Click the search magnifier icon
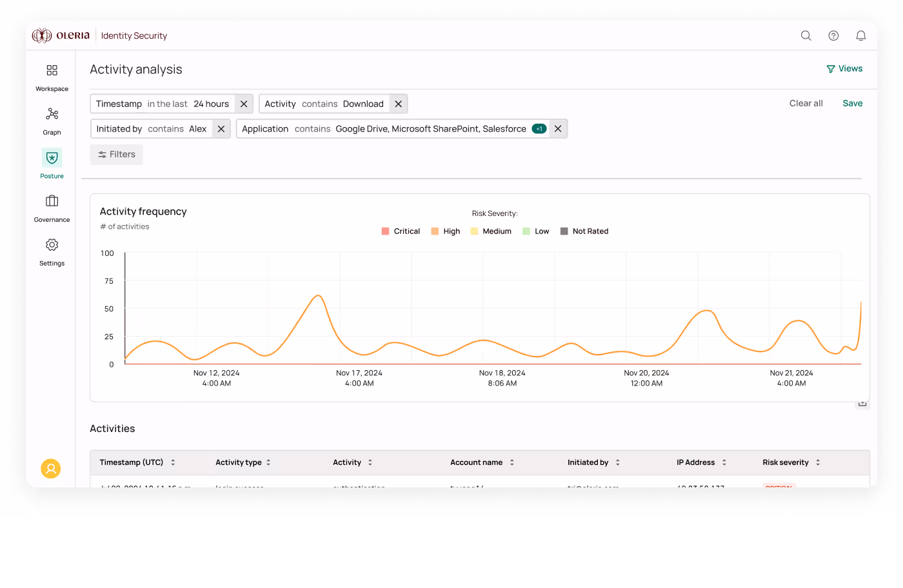This screenshot has width=903, height=588. coord(806,35)
